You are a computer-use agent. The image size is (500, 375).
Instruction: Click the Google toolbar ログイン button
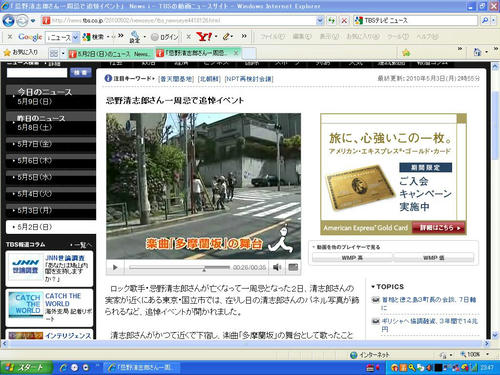(165, 37)
